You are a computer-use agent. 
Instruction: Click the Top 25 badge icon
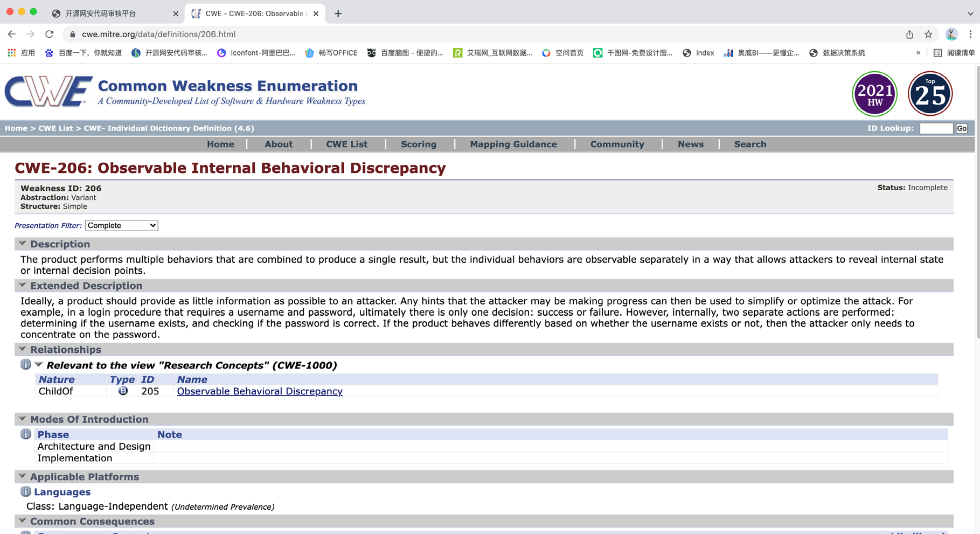[930, 94]
